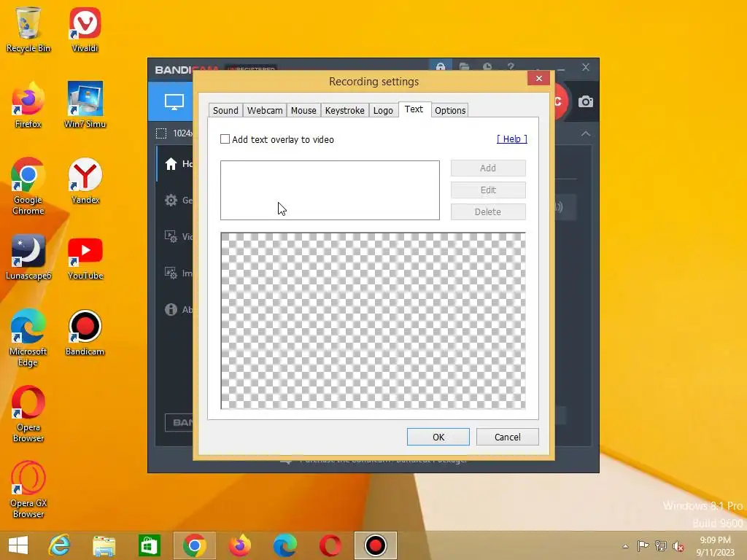Open the Keystroke tab

pos(344,111)
